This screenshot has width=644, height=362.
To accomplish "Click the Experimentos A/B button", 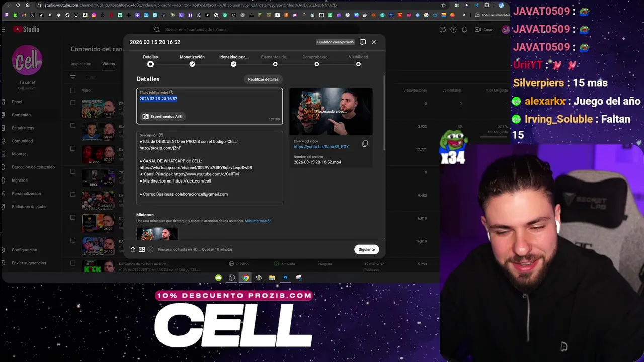I will 162,116.
